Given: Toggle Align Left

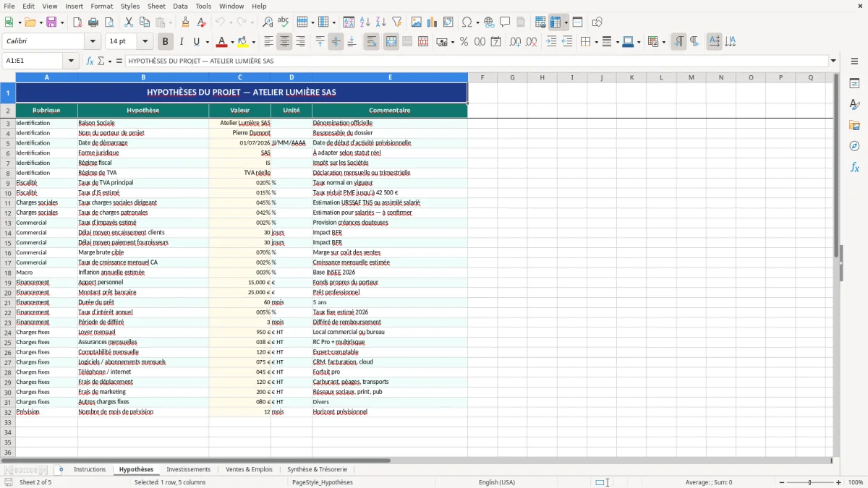Looking at the screenshot, I should point(268,42).
